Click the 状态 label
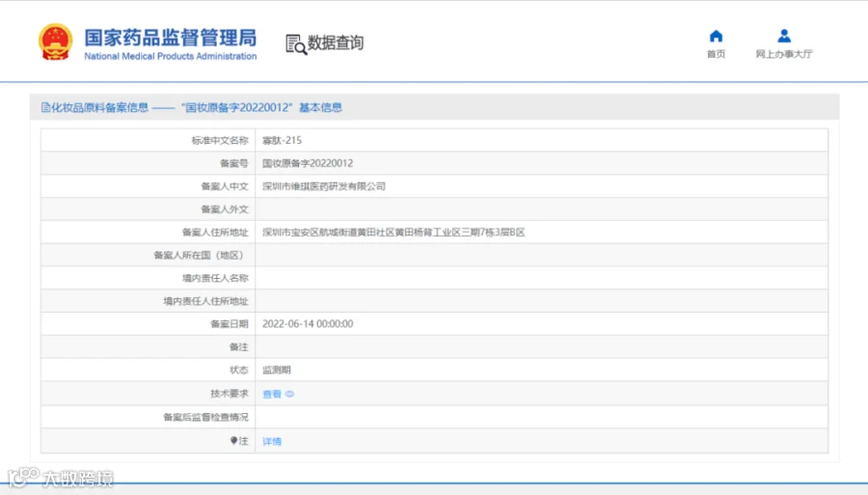The width and height of the screenshot is (868, 495). point(238,370)
